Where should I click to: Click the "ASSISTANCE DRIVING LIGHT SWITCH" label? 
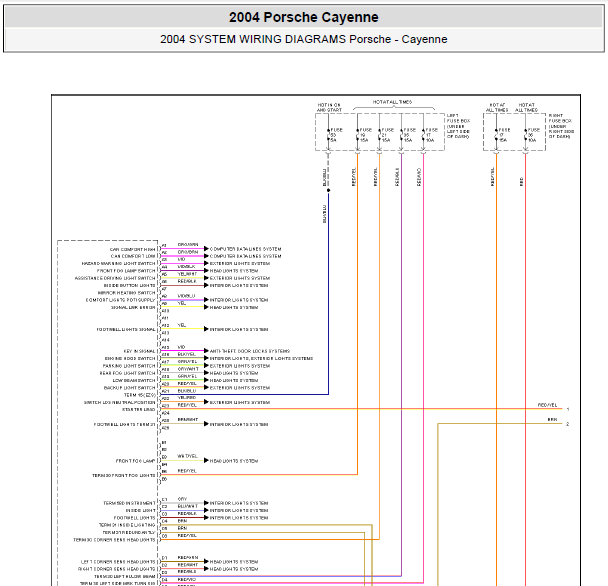[115, 278]
